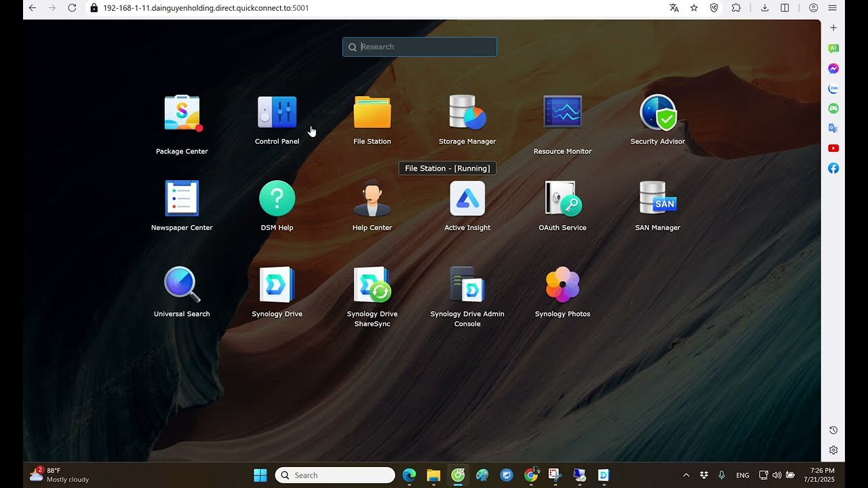The width and height of the screenshot is (868, 488).
Task: Open browser downloads
Action: [765, 8]
